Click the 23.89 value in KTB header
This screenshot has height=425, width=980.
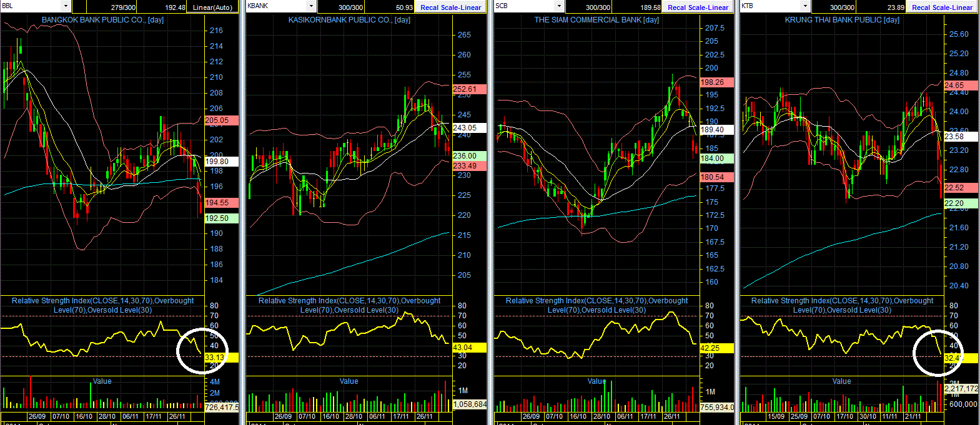tap(896, 7)
